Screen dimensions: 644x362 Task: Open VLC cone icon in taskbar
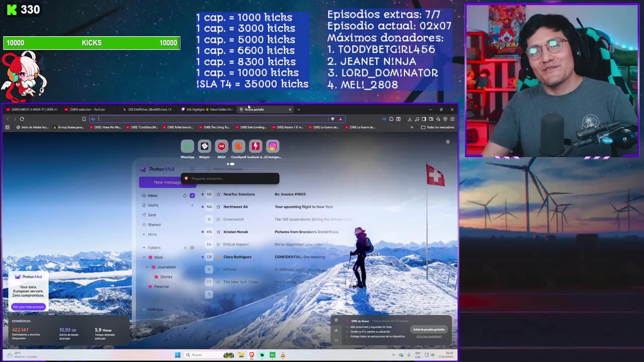(283, 355)
